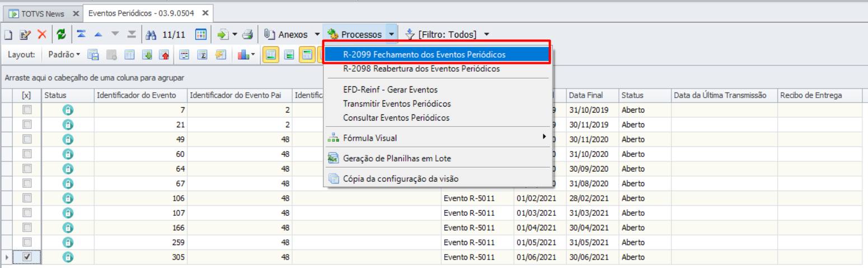
Task: Create a new record with blank page icon
Action: coord(8,35)
